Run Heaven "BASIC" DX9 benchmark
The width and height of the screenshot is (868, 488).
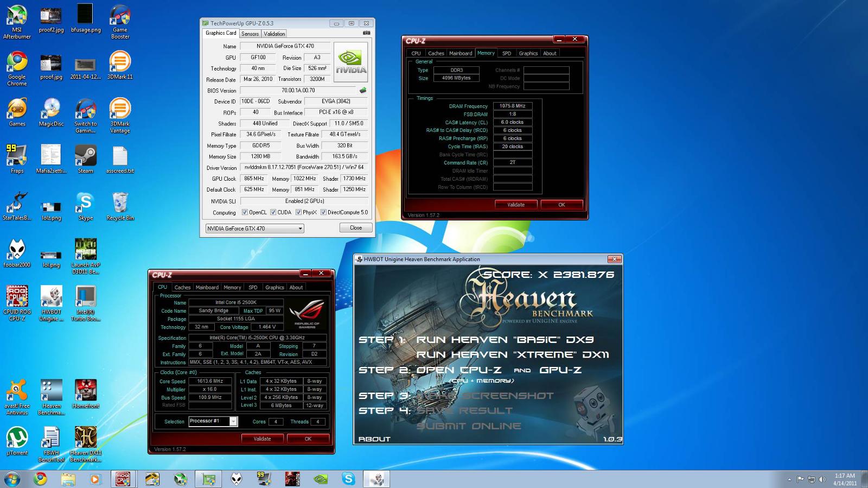click(505, 340)
